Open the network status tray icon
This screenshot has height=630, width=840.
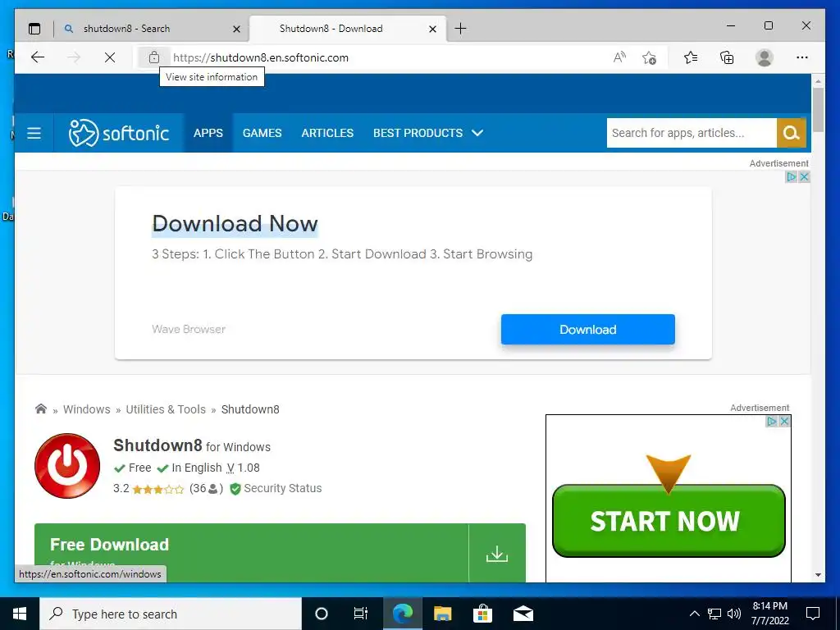714,614
